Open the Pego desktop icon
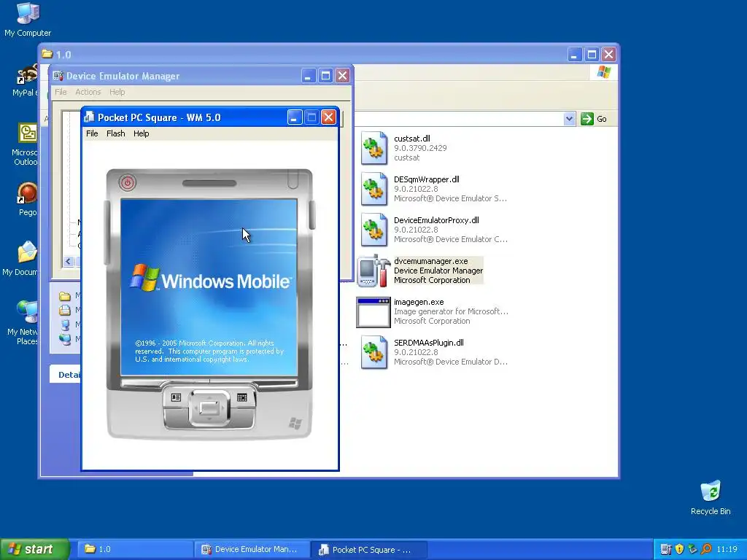The width and height of the screenshot is (747, 560). [27, 192]
